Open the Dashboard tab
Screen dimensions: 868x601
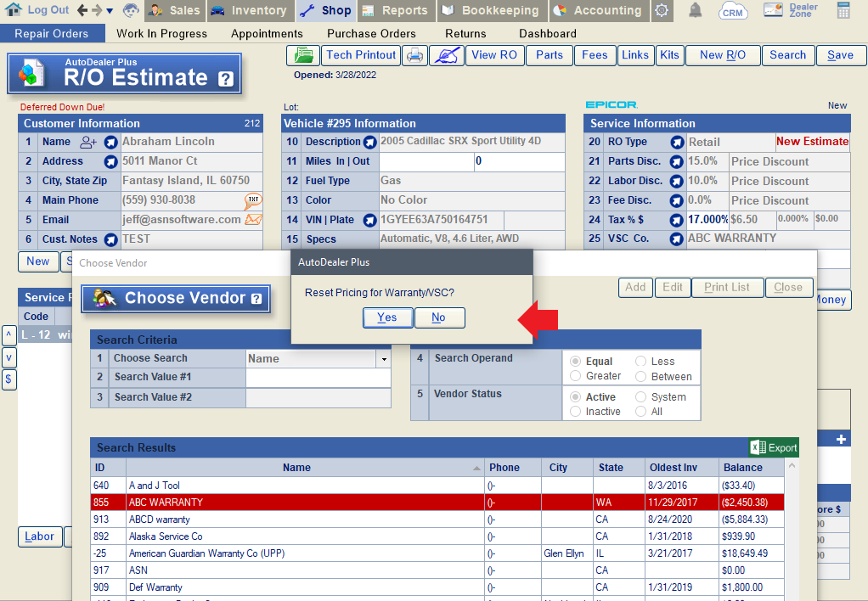pyautogui.click(x=548, y=34)
